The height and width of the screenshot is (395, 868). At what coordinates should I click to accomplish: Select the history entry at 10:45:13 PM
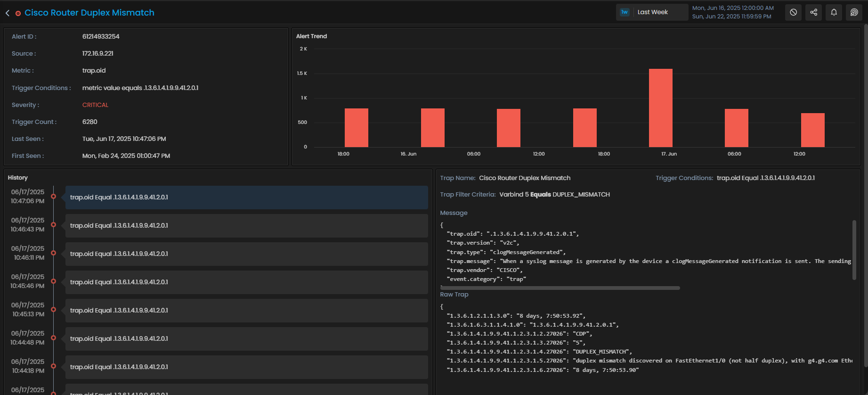click(x=247, y=311)
